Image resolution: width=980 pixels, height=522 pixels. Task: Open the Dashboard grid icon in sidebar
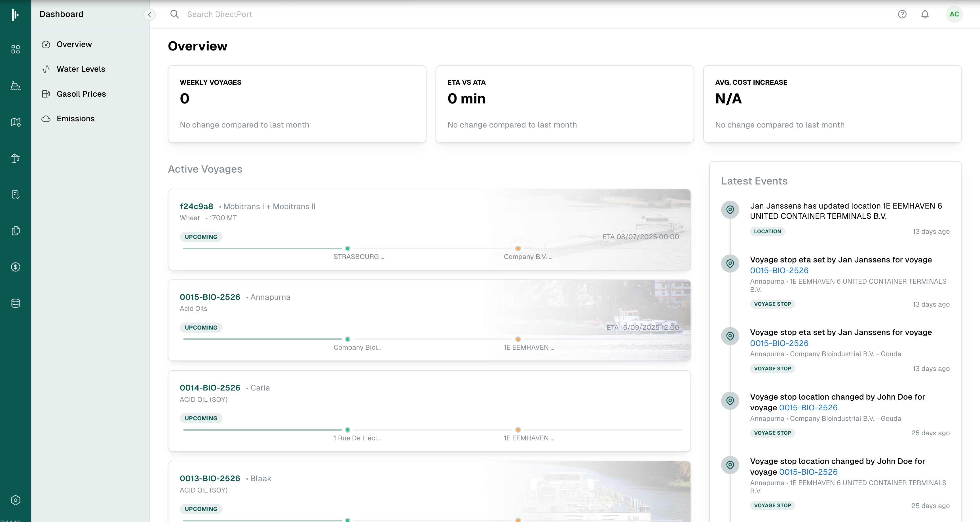tap(15, 49)
